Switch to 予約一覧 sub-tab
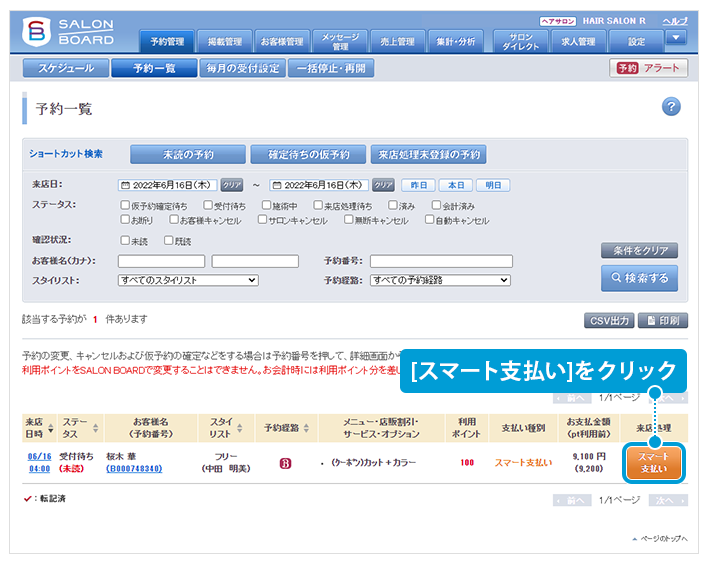The height and width of the screenshot is (563, 710). [154, 68]
